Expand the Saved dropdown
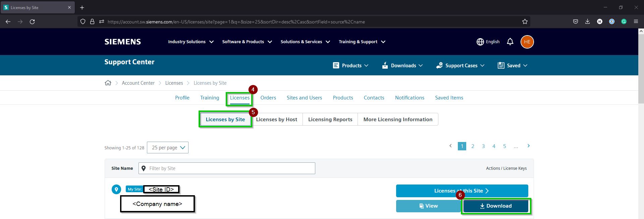 pos(513,66)
